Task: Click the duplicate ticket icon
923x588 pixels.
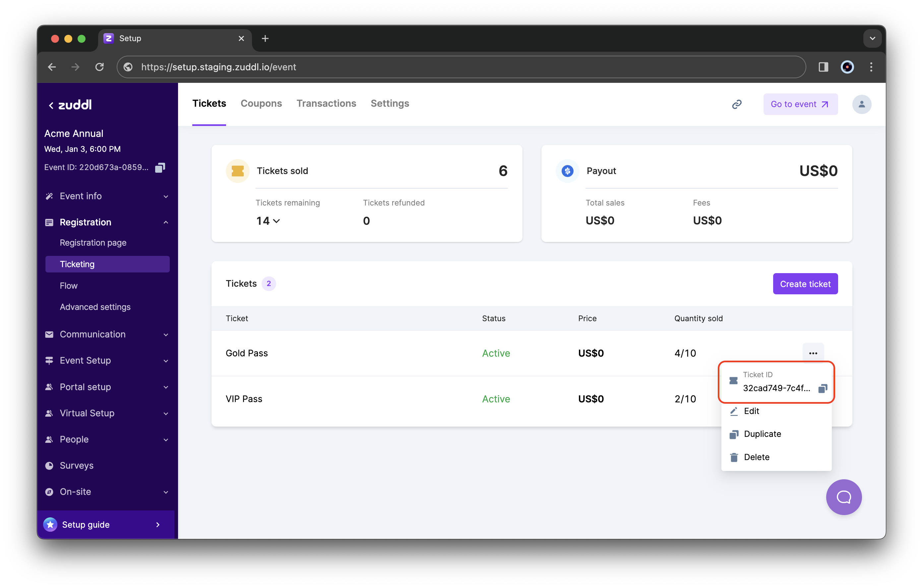Action: click(733, 433)
